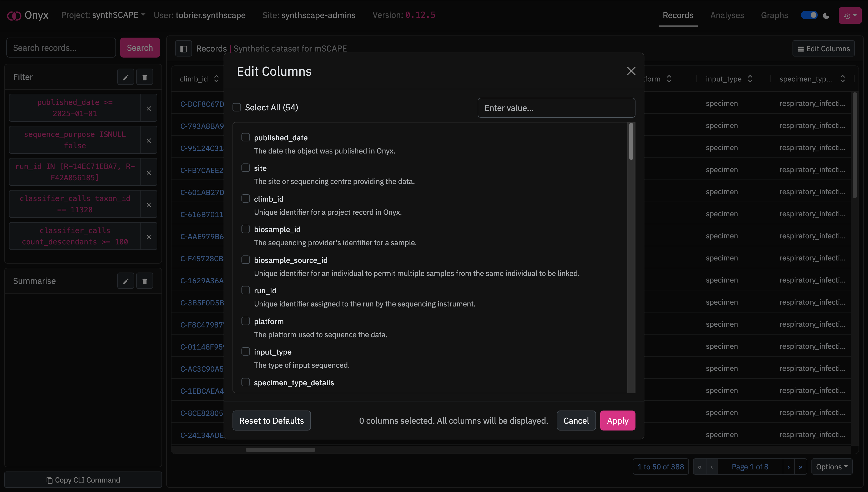Clear Summarise panel with trash icon
This screenshot has height=492, width=868.
pyautogui.click(x=144, y=281)
